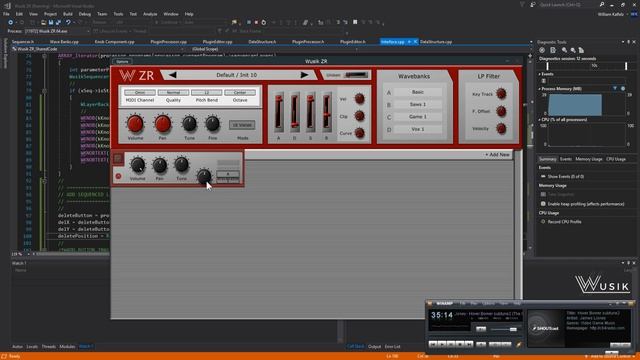Click the Fine knob
640x360 pixels.
tap(212, 124)
